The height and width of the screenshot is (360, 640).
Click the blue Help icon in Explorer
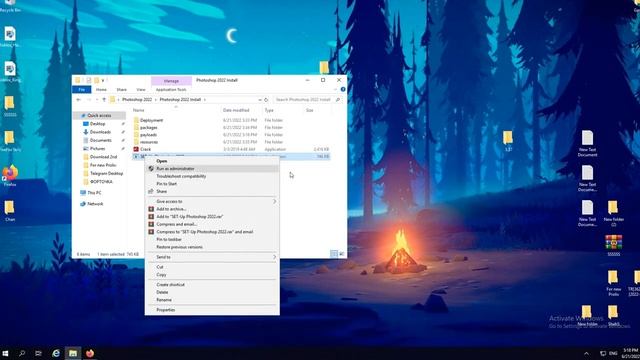click(343, 89)
